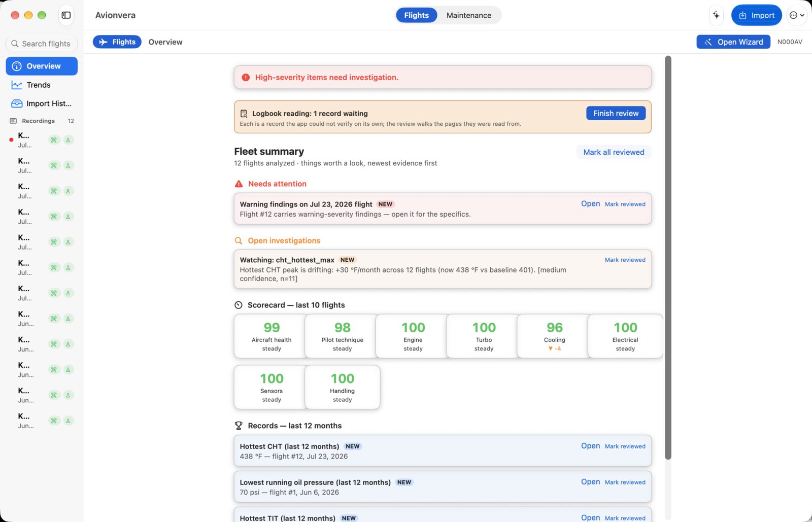The width and height of the screenshot is (812, 522).
Task: Focus the Search flights field
Action: click(42, 44)
